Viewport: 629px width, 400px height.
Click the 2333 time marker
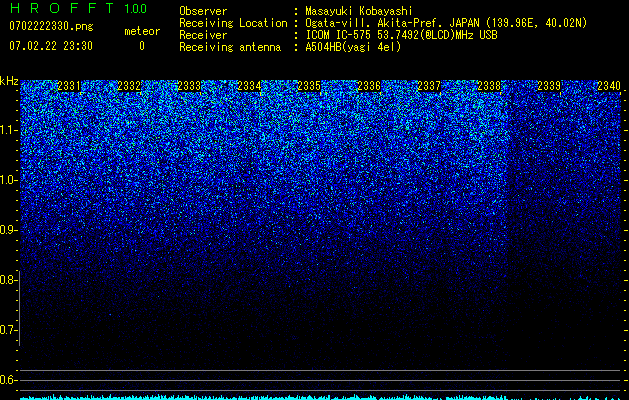pos(189,86)
